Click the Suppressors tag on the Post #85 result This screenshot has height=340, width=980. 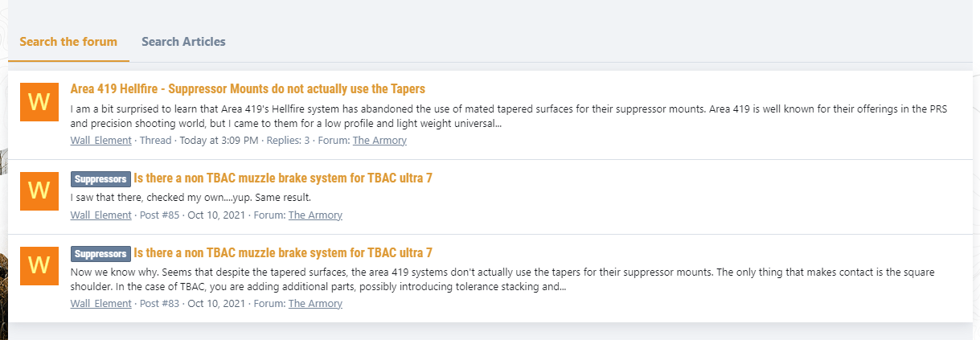click(x=100, y=178)
